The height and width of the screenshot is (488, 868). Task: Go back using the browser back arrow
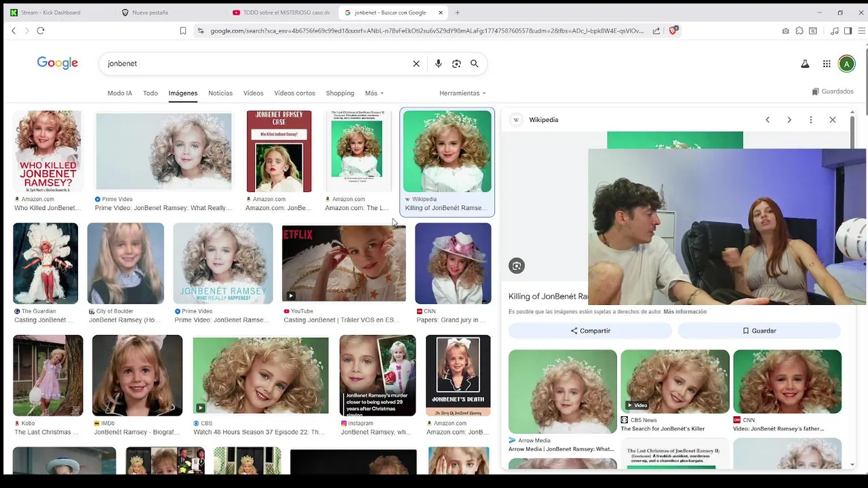(x=14, y=30)
